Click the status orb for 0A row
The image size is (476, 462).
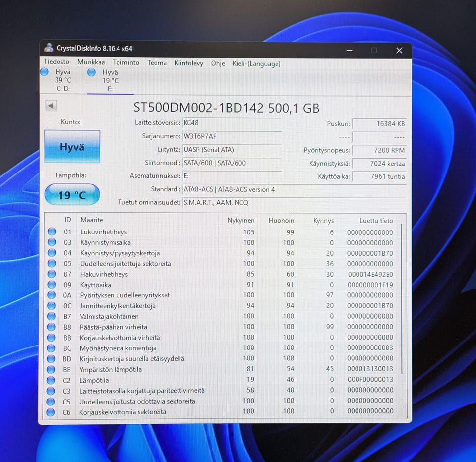pyautogui.click(x=51, y=295)
